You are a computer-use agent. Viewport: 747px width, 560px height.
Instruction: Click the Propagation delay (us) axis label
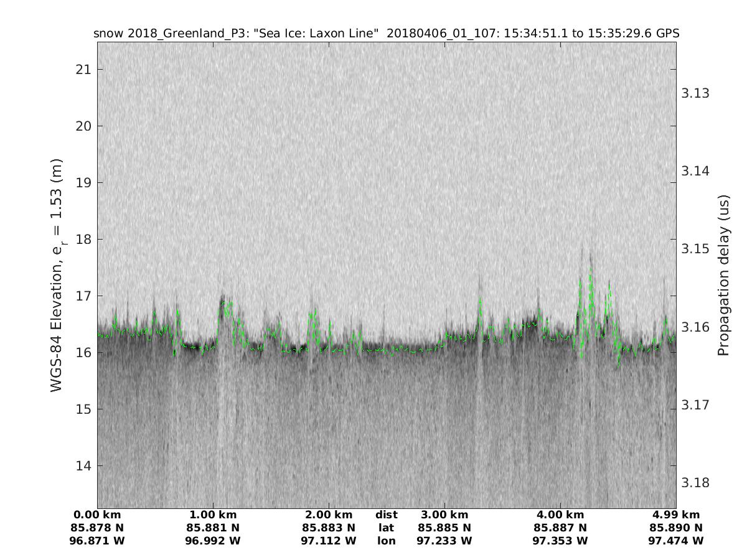click(x=723, y=275)
